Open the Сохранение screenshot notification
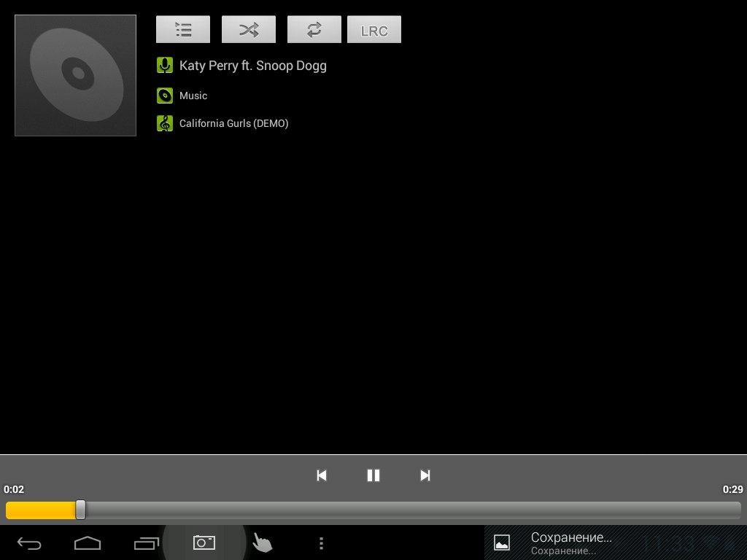747x560 pixels. click(569, 542)
